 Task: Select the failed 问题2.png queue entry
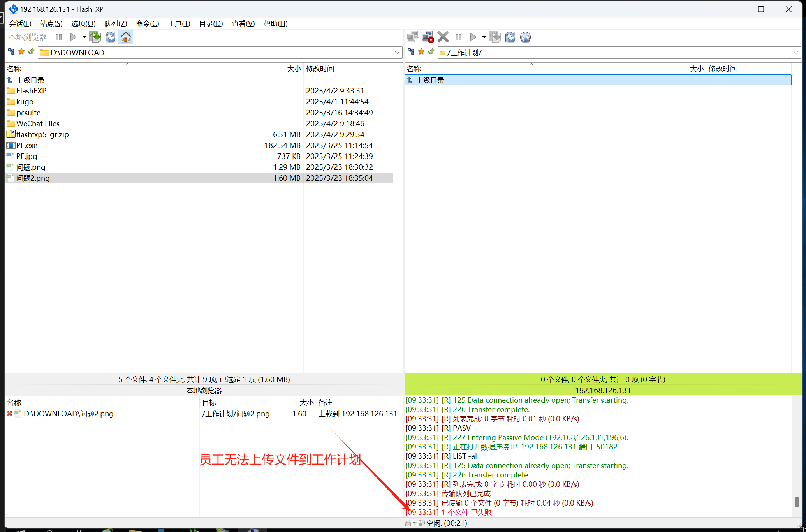(69, 414)
